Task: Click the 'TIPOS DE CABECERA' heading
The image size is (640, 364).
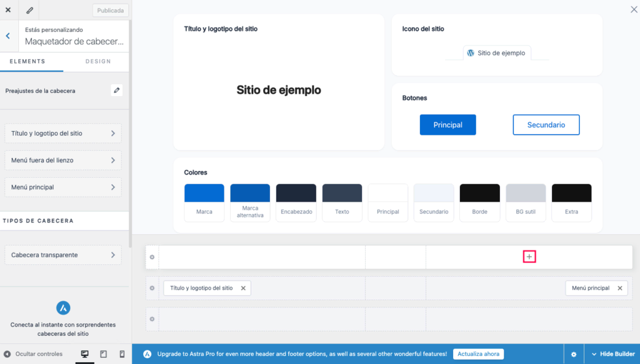Action: tap(38, 221)
